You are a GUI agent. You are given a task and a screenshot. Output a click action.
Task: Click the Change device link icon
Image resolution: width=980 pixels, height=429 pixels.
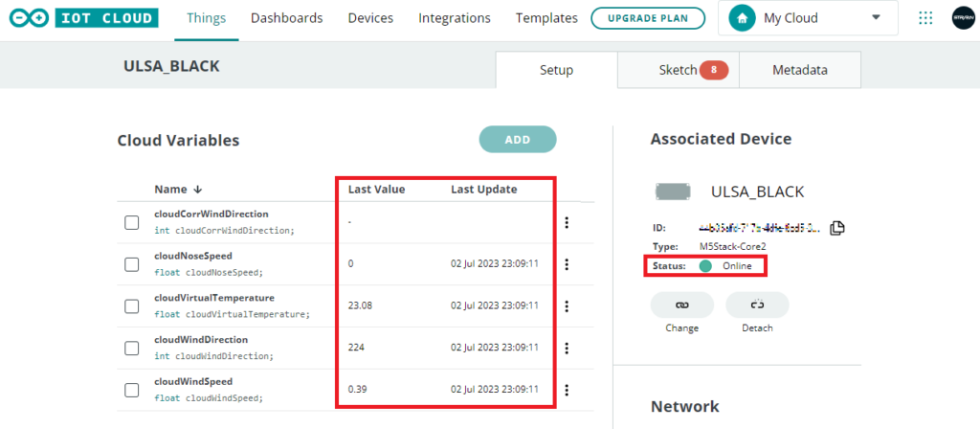681,305
